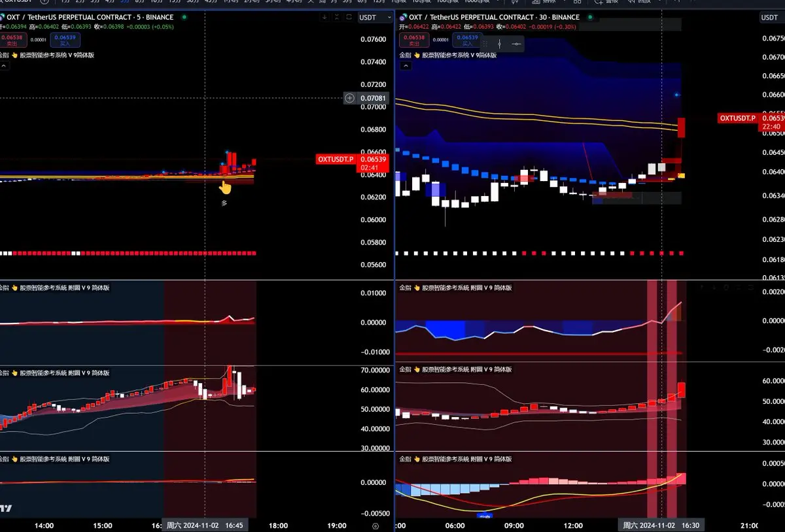Click the green market status dot, left chart
785x532 pixels.
pyautogui.click(x=184, y=18)
